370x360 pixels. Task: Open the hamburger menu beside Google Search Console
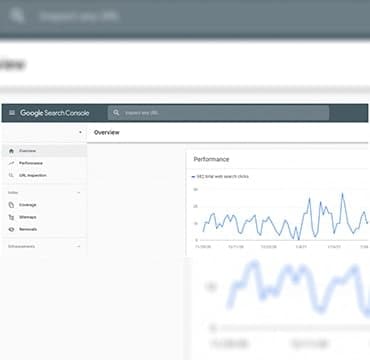pyautogui.click(x=12, y=113)
